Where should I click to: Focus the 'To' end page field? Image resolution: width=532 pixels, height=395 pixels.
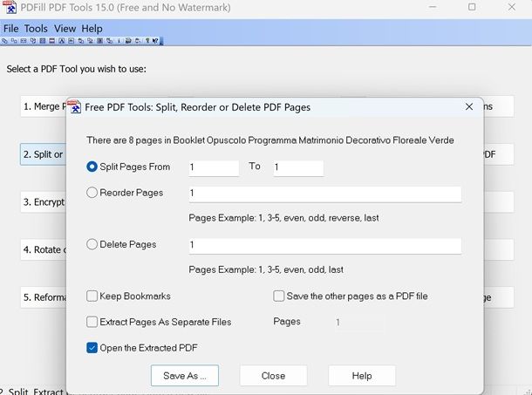point(298,168)
